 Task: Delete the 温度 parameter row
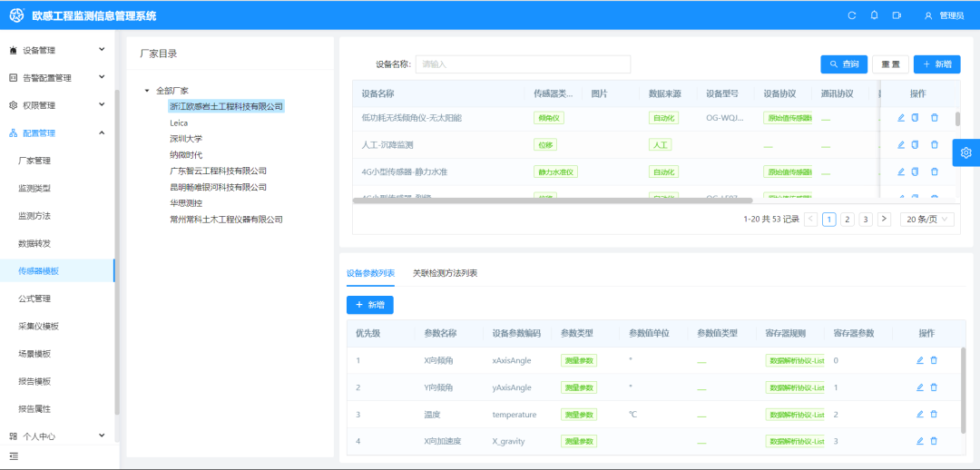point(934,415)
